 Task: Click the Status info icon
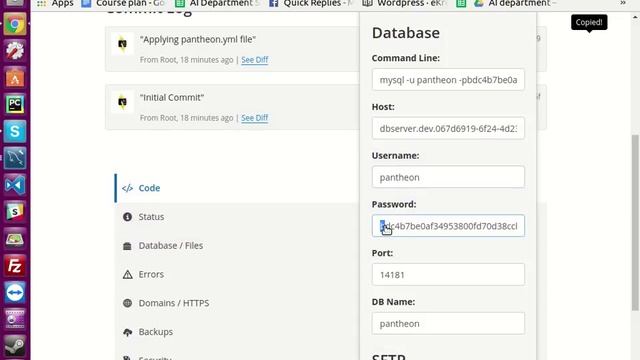127,217
